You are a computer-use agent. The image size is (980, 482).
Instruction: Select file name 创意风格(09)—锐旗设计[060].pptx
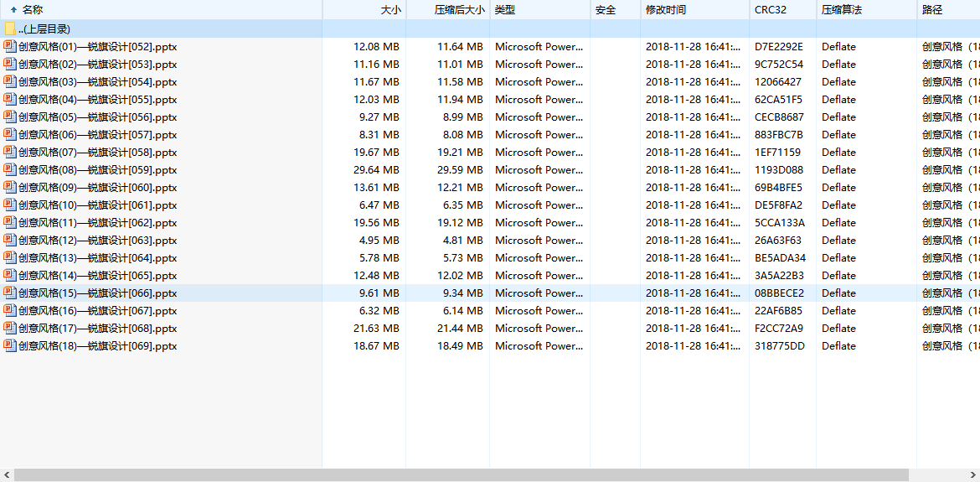coord(97,187)
